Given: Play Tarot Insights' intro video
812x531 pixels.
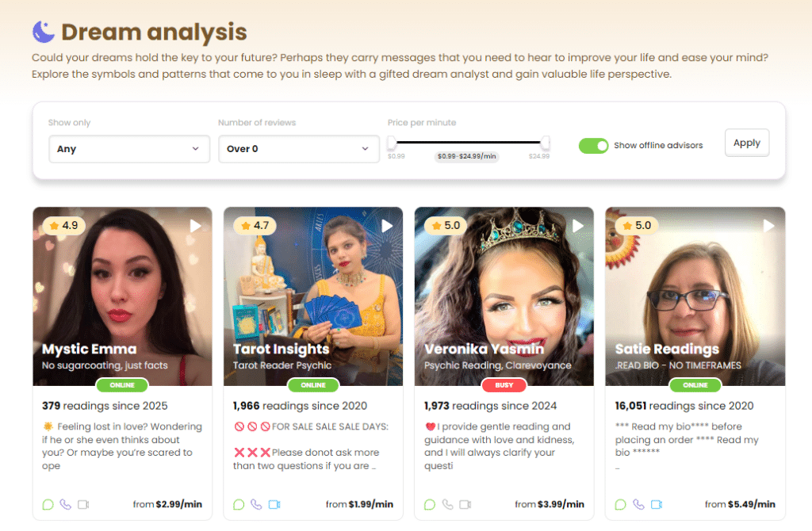Looking at the screenshot, I should (x=386, y=226).
